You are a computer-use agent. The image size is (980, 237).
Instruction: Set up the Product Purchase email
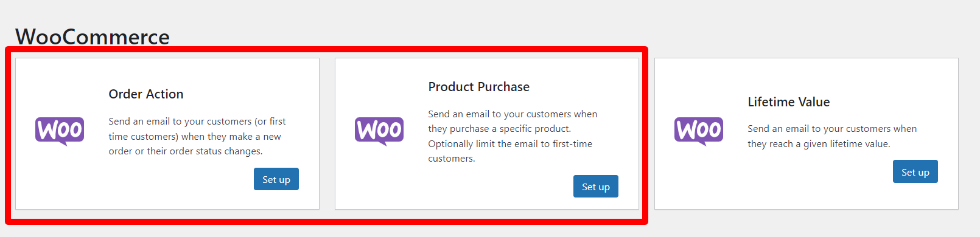(596, 187)
